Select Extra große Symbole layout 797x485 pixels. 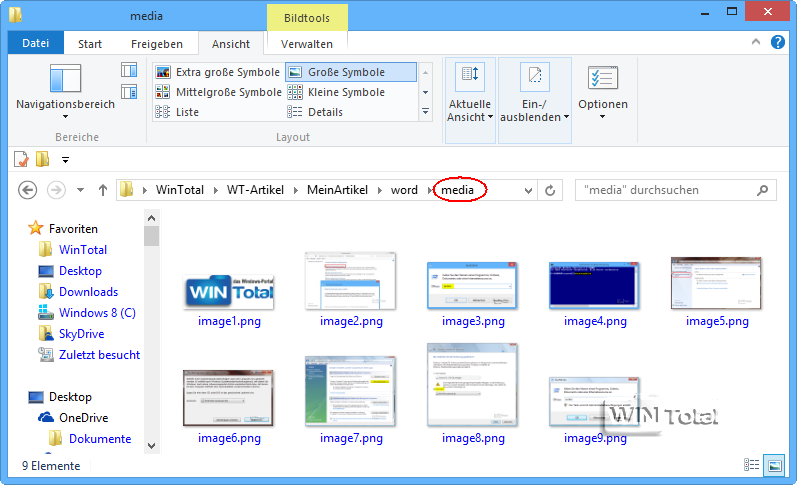click(x=218, y=72)
